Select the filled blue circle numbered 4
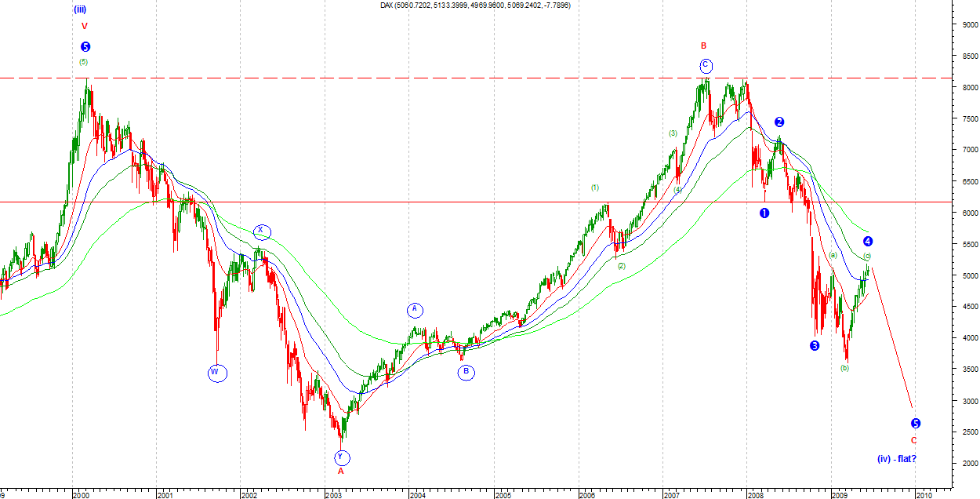980x499 pixels. coord(868,242)
